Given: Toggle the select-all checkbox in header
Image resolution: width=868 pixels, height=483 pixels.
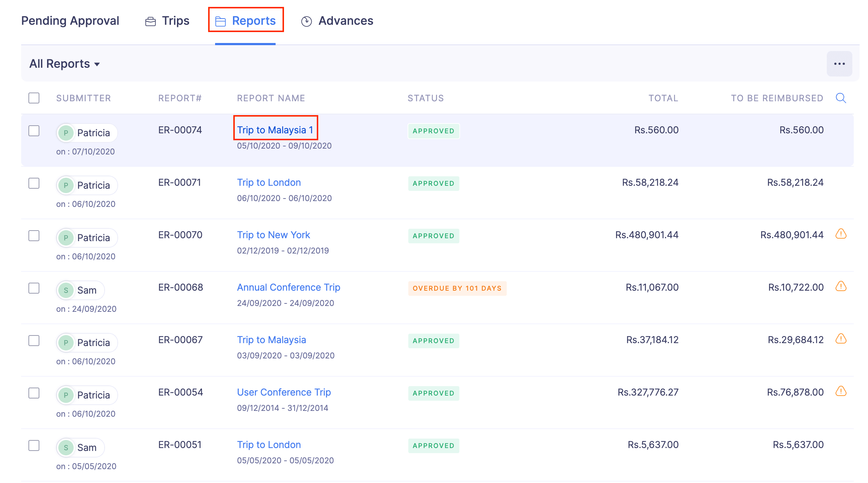Looking at the screenshot, I should (x=34, y=98).
